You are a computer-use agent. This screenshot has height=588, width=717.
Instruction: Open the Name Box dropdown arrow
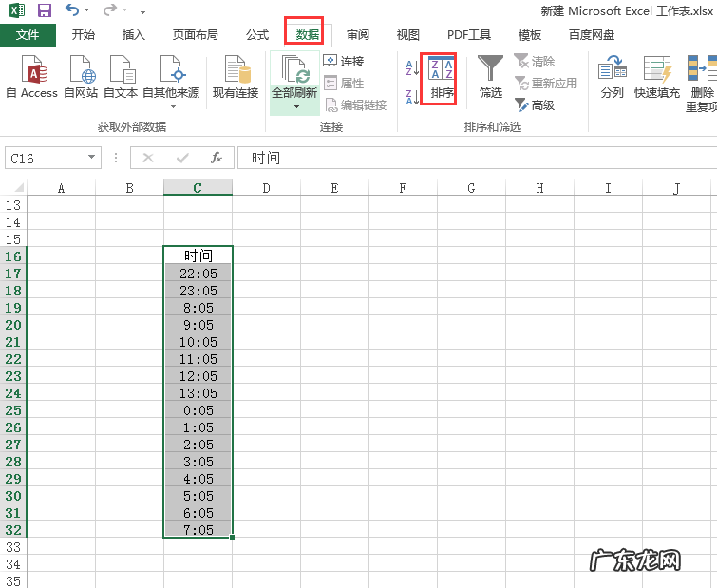pos(91,158)
